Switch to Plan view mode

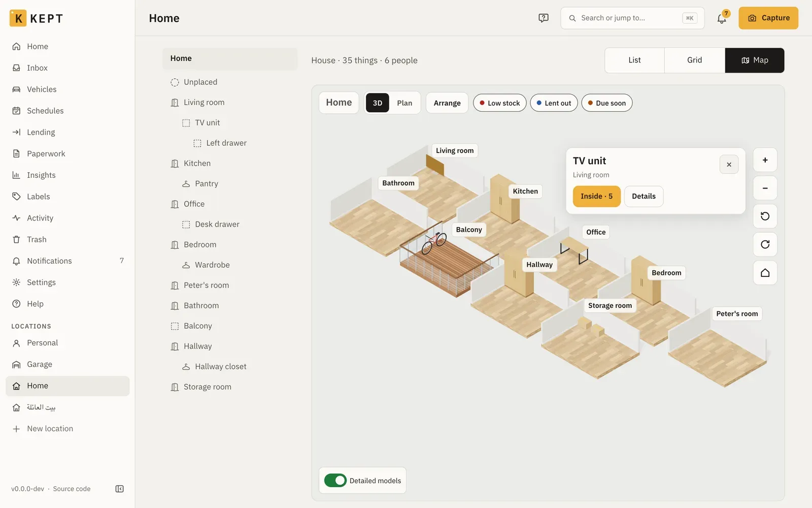click(x=404, y=103)
